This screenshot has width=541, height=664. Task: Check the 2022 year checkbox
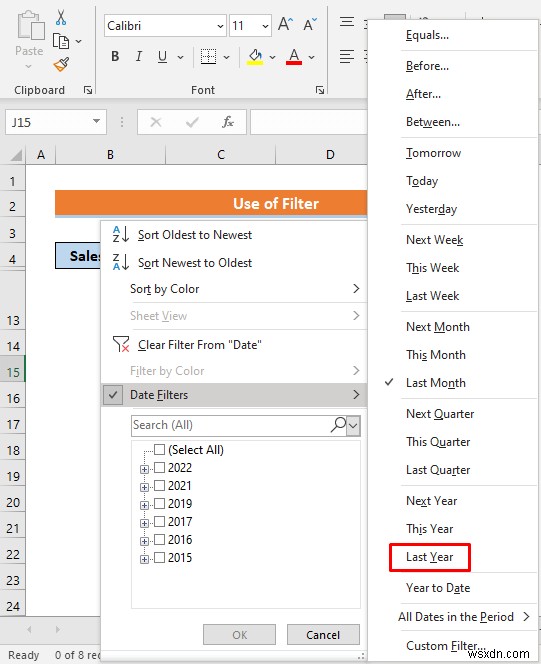(x=159, y=468)
